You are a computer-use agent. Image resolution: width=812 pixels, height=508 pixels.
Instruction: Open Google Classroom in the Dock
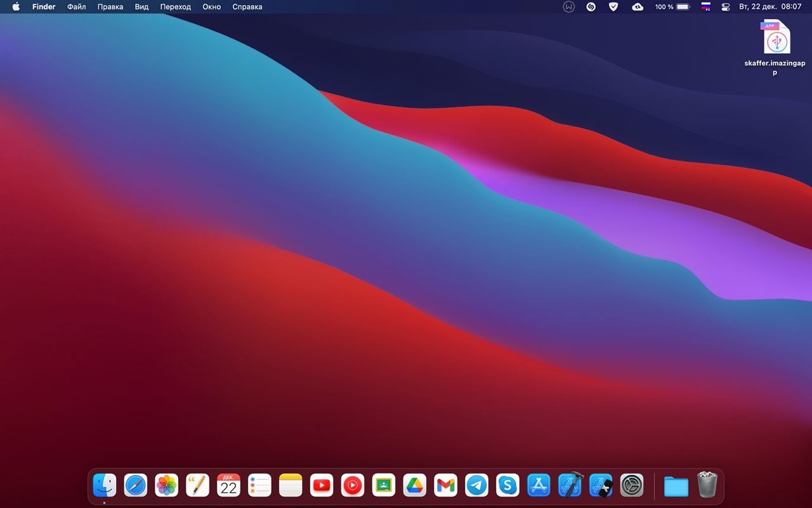384,486
